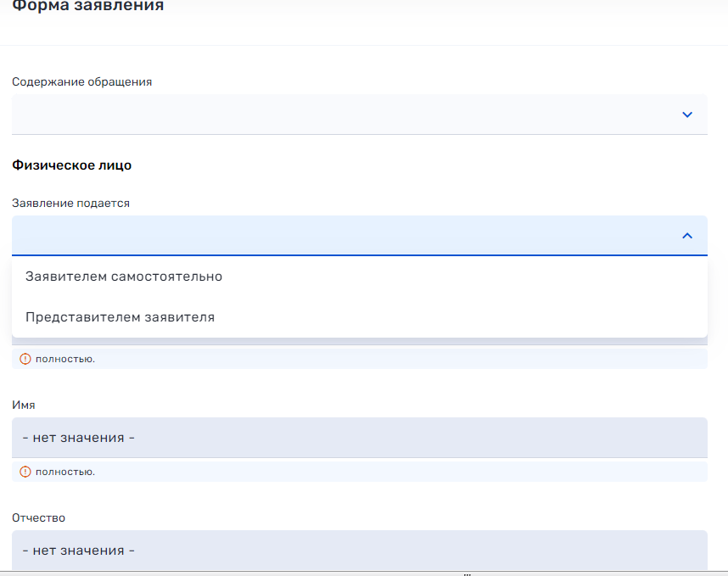This screenshot has height=576, width=728.
Task: Open the Содержание обращения dropdown field
Action: coord(339,115)
